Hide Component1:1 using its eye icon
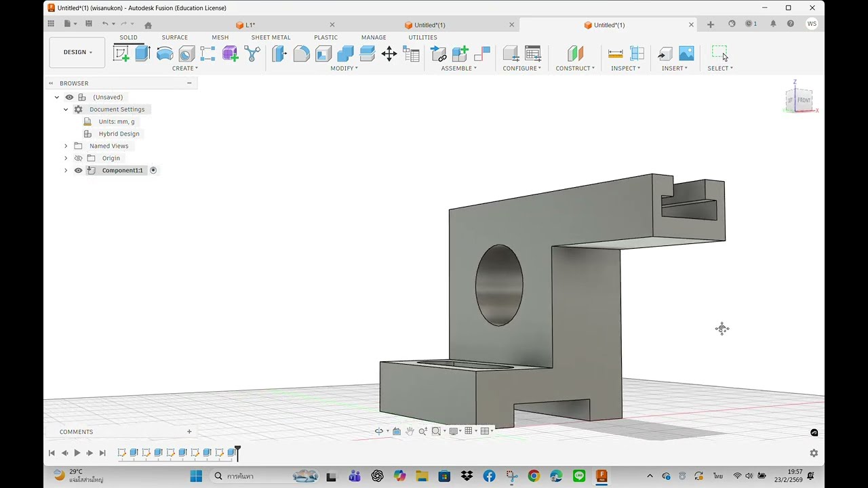Screen dimensions: 868x488 coord(78,170)
